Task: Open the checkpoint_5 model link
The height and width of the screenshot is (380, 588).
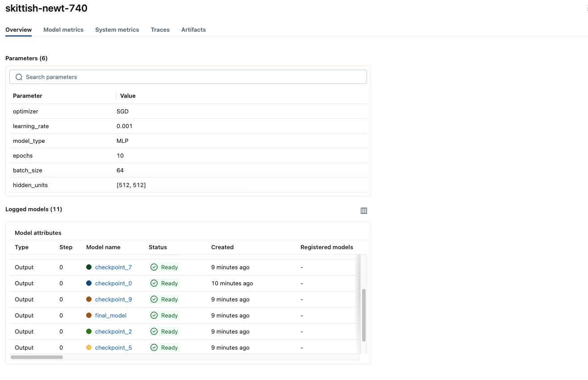Action: [x=113, y=347]
